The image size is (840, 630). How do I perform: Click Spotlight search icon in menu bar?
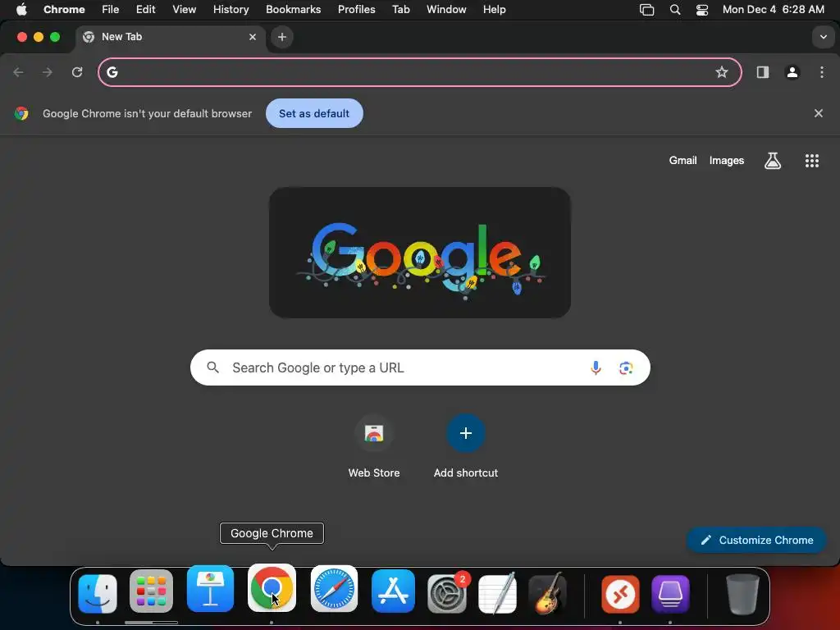click(x=675, y=10)
